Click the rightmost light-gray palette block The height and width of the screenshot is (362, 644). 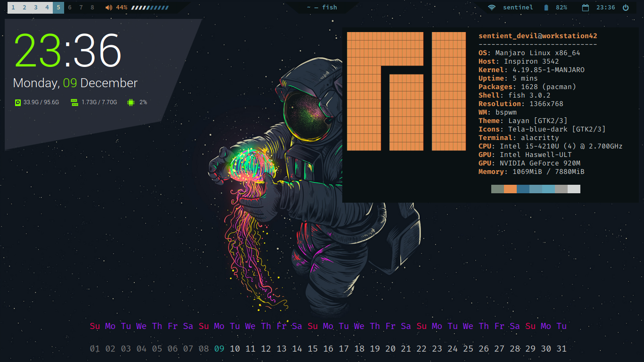[574, 189]
